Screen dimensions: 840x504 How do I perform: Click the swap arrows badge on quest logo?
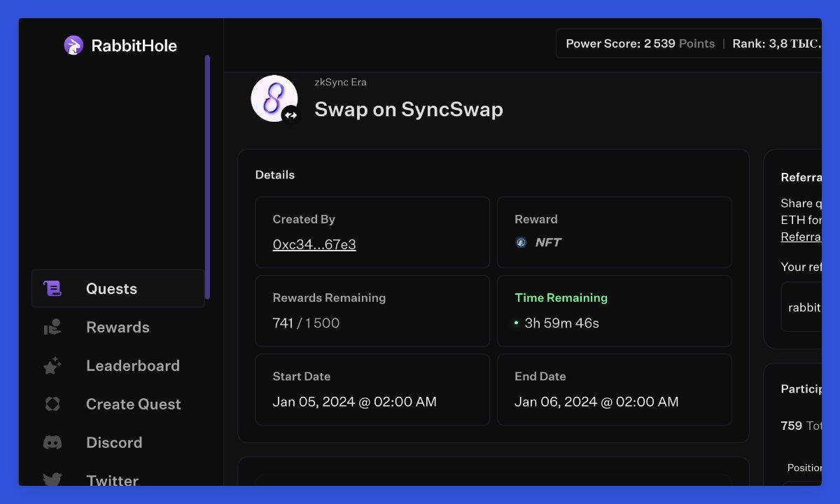pyautogui.click(x=290, y=115)
